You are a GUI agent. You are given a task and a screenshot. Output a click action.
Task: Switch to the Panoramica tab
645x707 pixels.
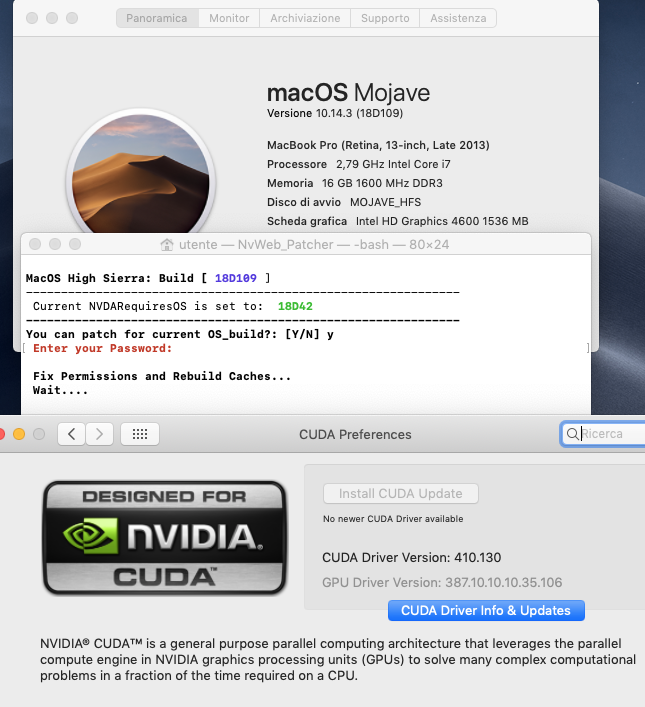157,18
